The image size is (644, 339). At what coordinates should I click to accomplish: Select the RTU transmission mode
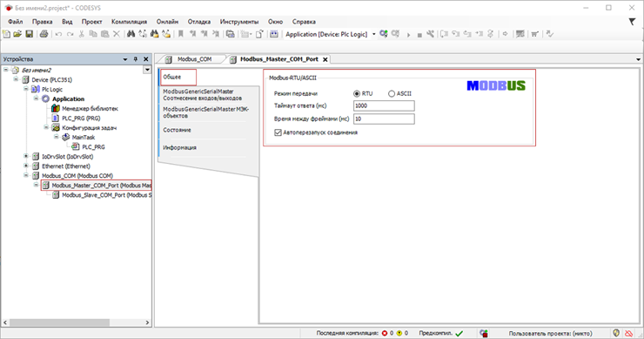pos(357,94)
